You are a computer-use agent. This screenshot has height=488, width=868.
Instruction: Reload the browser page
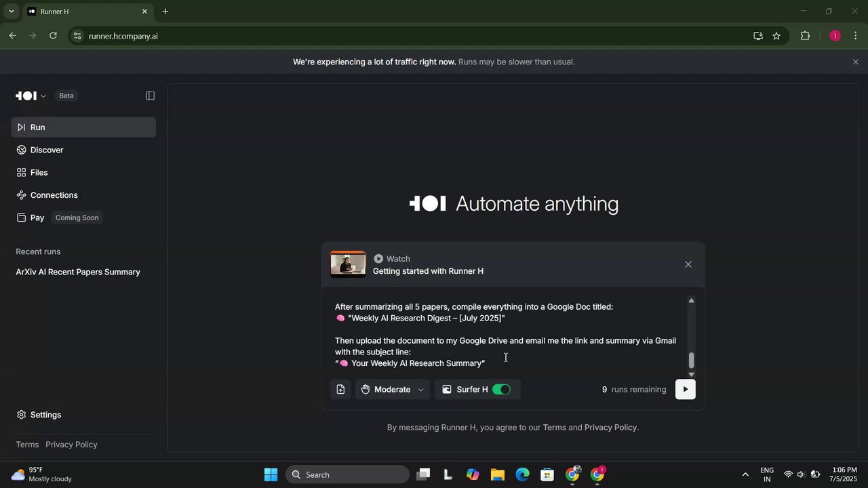(x=53, y=36)
